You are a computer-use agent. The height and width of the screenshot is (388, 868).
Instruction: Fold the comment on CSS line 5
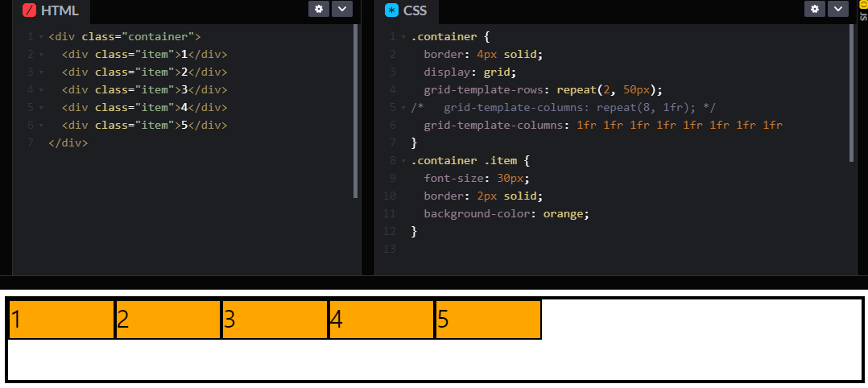(x=403, y=108)
